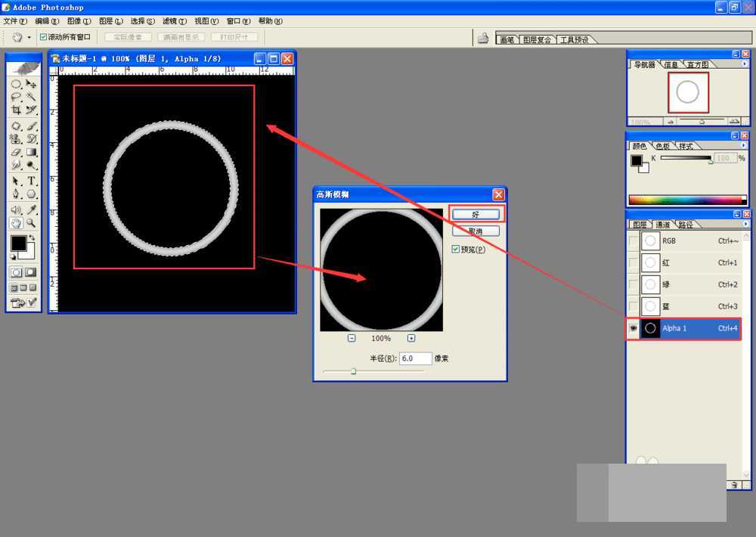The image size is (756, 537).
Task: Select the Crop tool in the toolbox
Action: [16, 110]
